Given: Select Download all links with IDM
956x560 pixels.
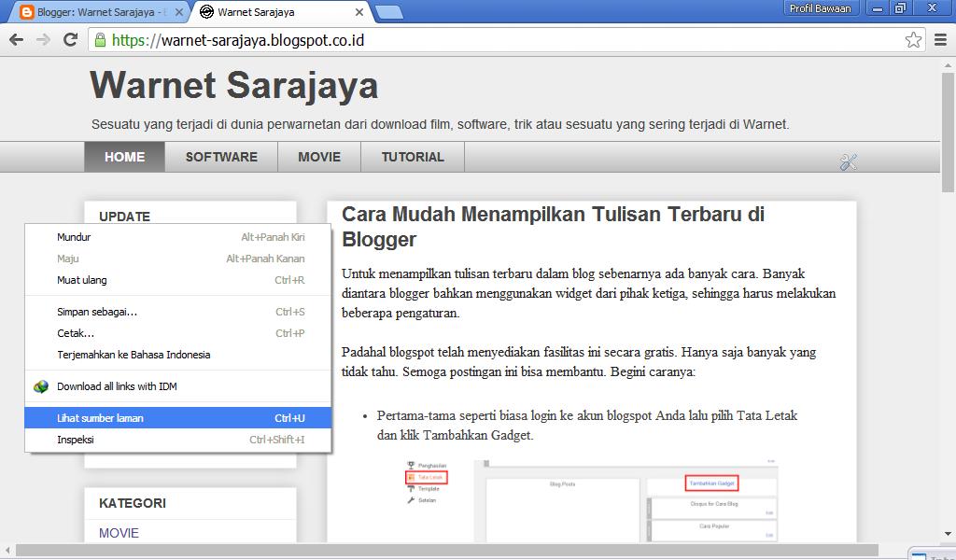Looking at the screenshot, I should (178, 386).
